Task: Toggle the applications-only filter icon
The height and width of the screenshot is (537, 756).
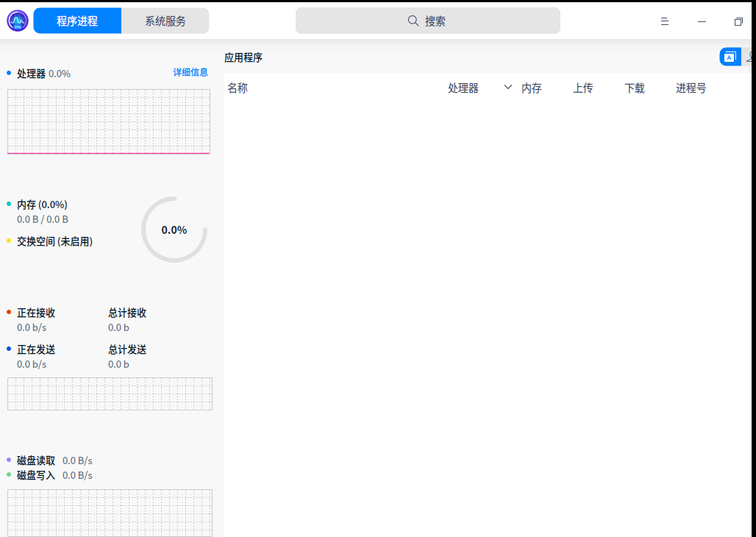Action: [730, 57]
